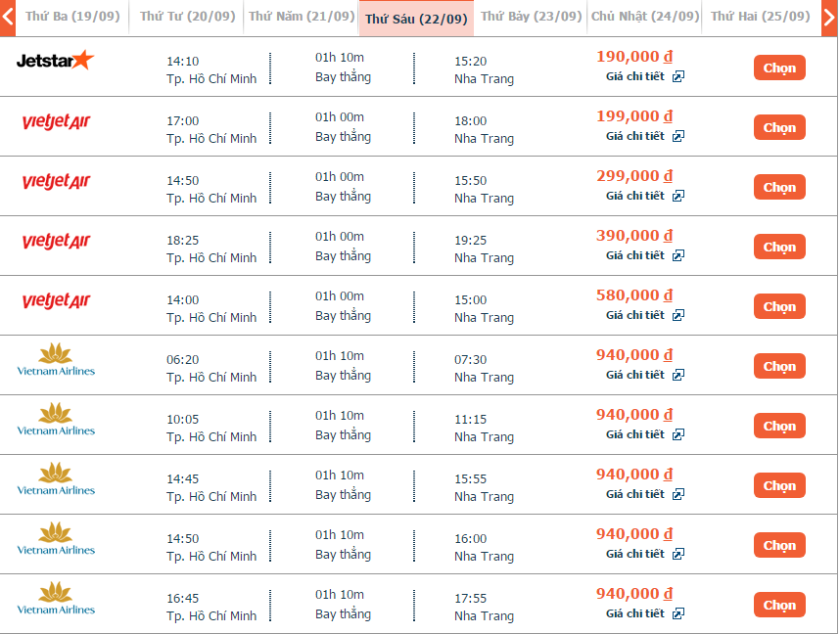
Task: Pick the Vietnam Airlines 16:45 flight
Action: (779, 605)
